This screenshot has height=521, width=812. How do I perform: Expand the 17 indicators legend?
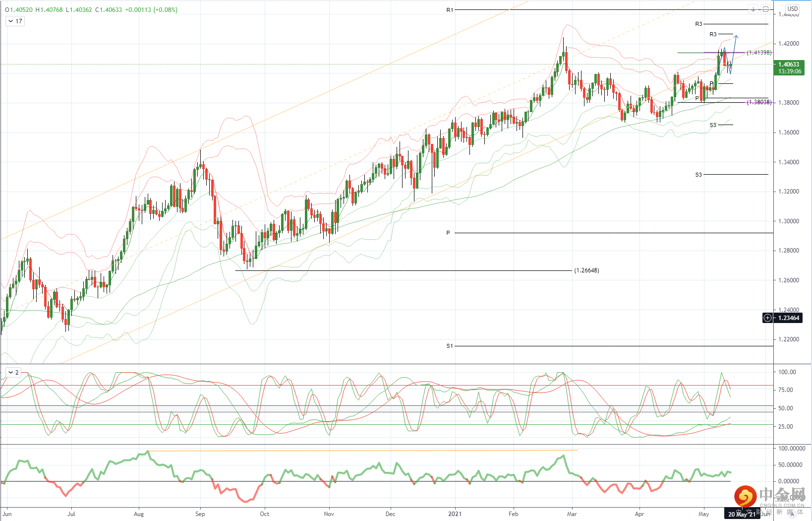[x=15, y=21]
